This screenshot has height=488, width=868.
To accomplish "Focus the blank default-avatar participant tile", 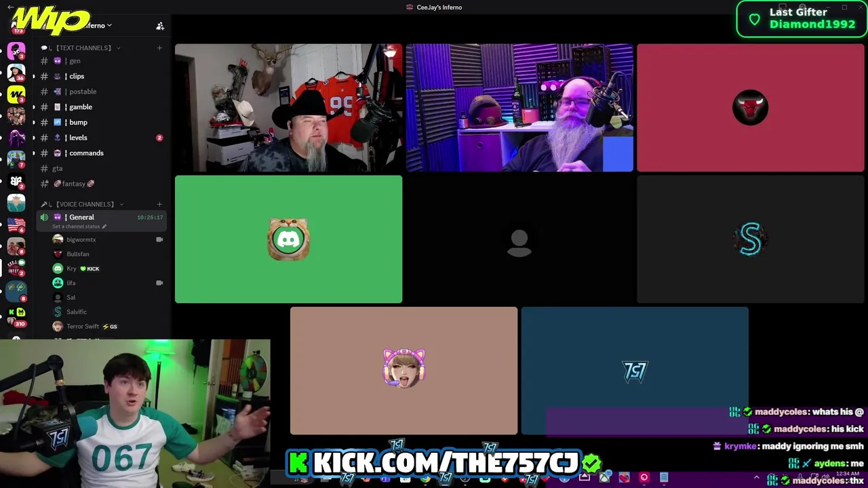I will pos(519,239).
